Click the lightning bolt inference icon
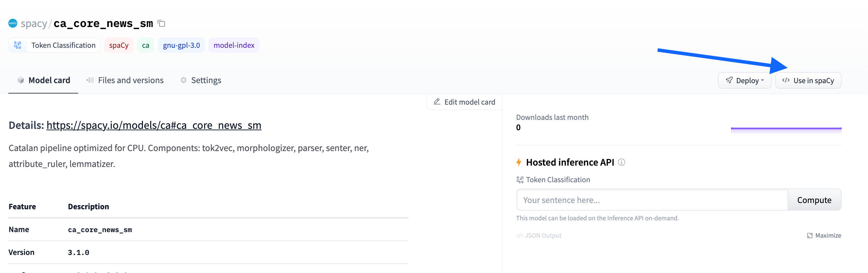 [x=519, y=162]
